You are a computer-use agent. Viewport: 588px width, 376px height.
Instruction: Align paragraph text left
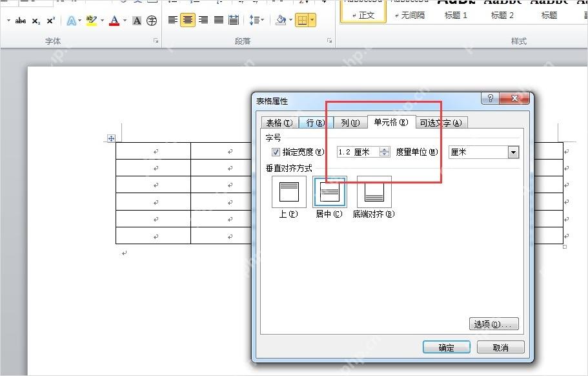[x=172, y=20]
